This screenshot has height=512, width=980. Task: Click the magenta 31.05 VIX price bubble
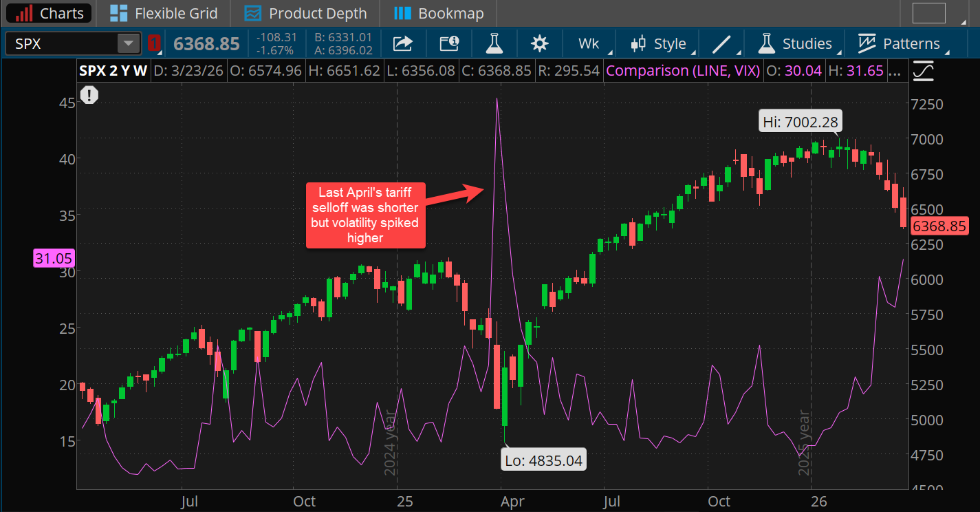click(53, 258)
